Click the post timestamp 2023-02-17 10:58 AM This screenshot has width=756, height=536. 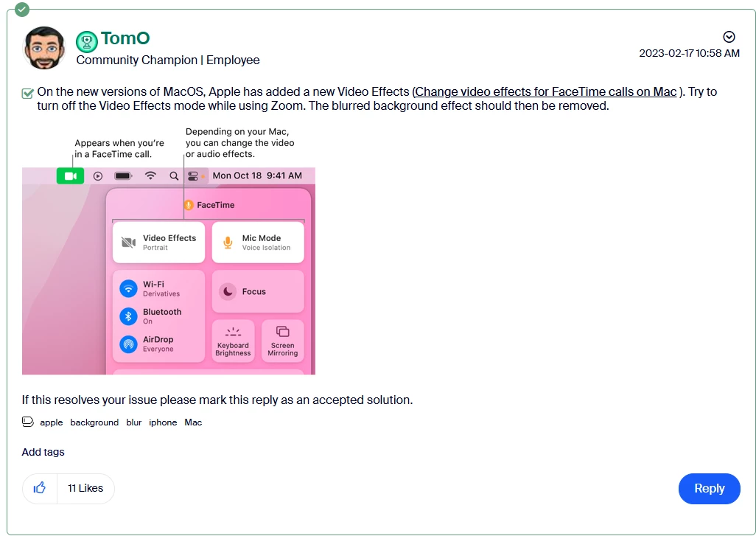(x=690, y=53)
